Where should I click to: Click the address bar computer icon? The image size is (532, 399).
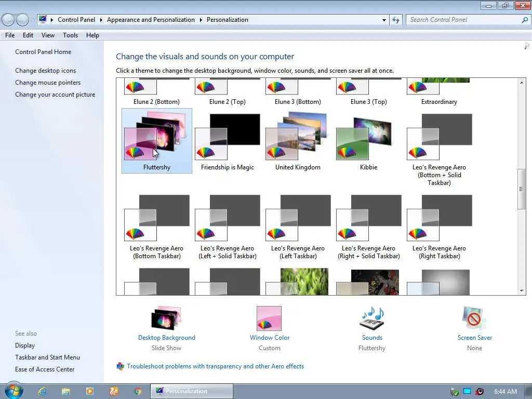[x=43, y=19]
